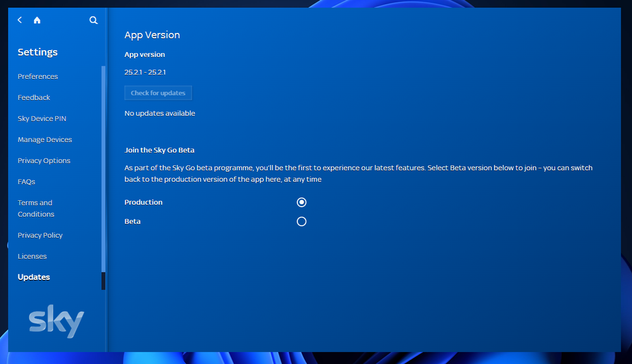Click the Beta option label

(132, 222)
